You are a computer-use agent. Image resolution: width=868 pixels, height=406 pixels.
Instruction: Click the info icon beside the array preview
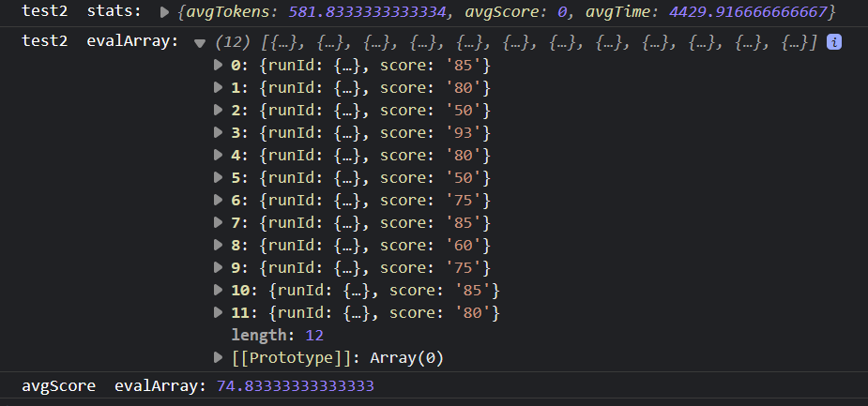coord(833,42)
